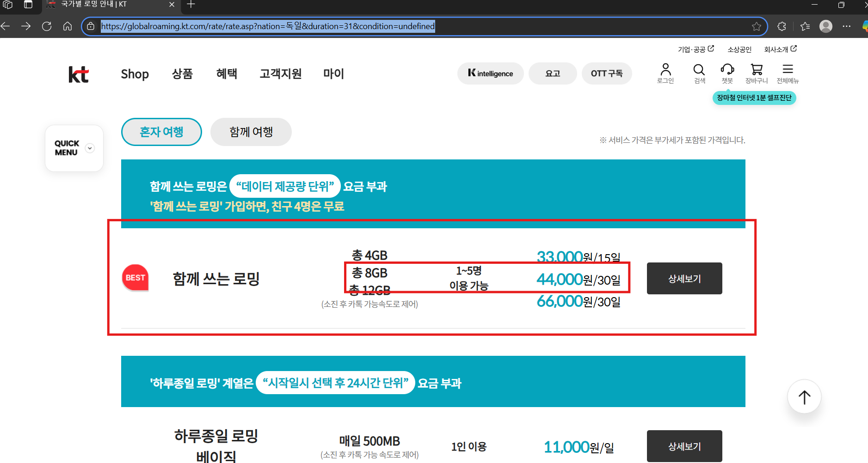Select the 혼자 여행 tab
Screen dimensions: 868x463
(161, 132)
